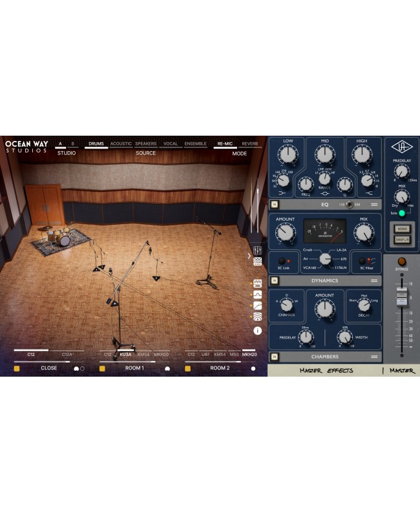Open the info icon

click(x=257, y=331)
